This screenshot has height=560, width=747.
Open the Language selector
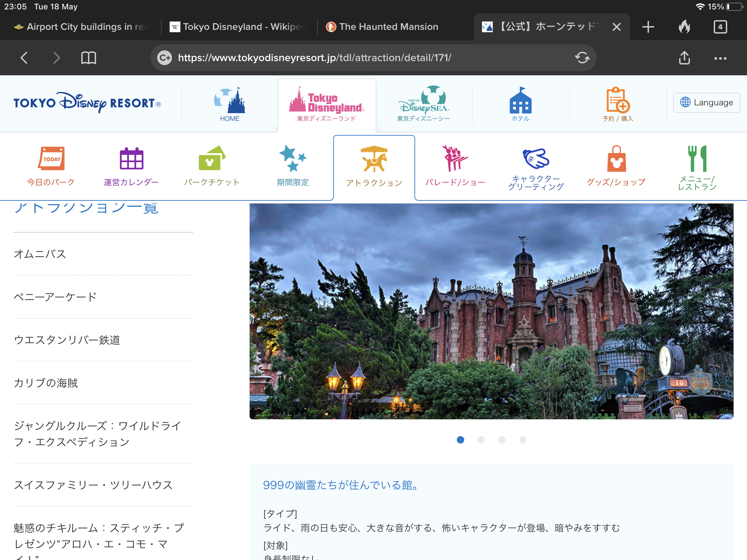tap(706, 102)
